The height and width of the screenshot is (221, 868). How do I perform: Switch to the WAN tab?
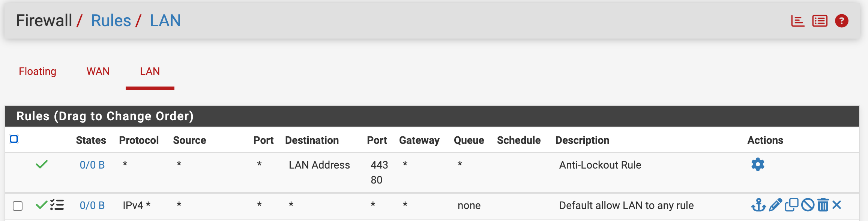coord(98,71)
